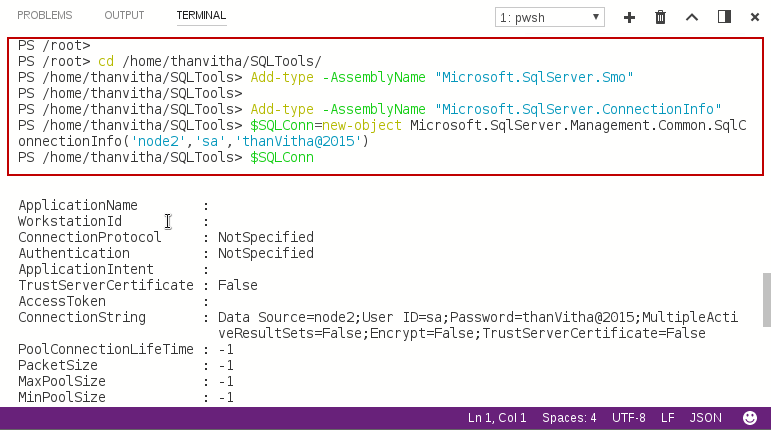Click the TrustServerCertificate False output line
Viewport: 771px width, 430px height.
pyautogui.click(x=237, y=285)
